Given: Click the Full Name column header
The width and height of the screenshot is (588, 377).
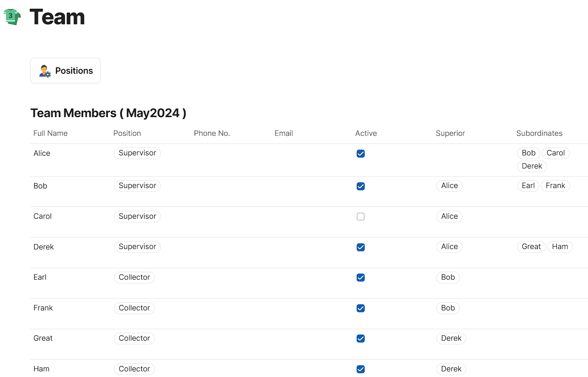Looking at the screenshot, I should 51,134.
